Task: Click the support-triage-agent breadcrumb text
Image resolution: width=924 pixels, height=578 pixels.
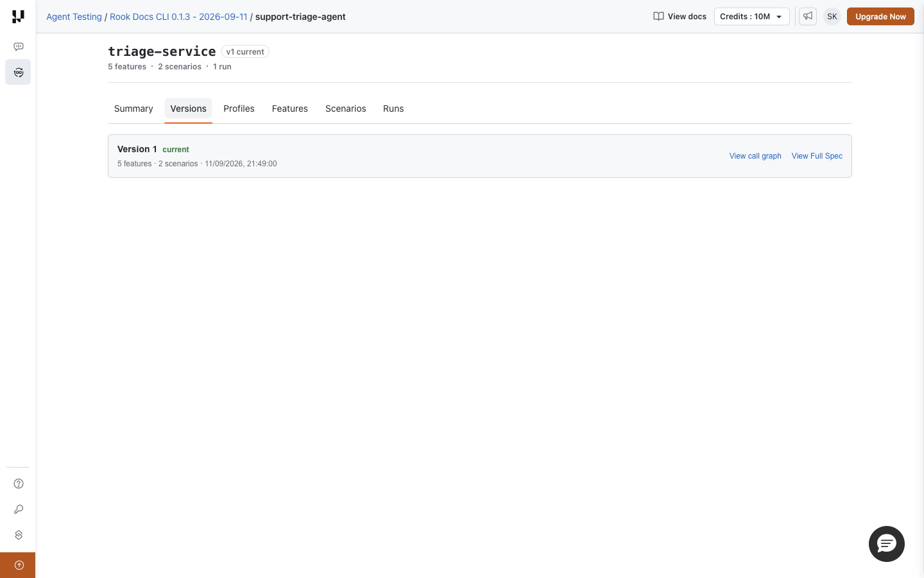Action: [300, 17]
